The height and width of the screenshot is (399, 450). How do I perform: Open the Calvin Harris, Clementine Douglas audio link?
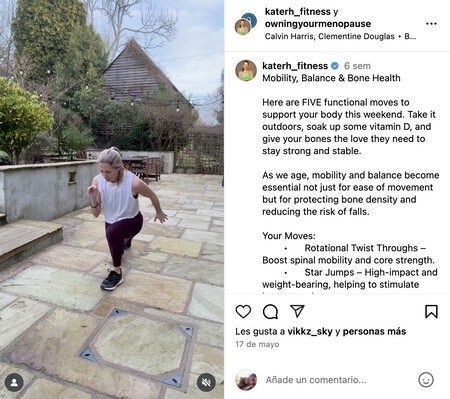coord(329,36)
